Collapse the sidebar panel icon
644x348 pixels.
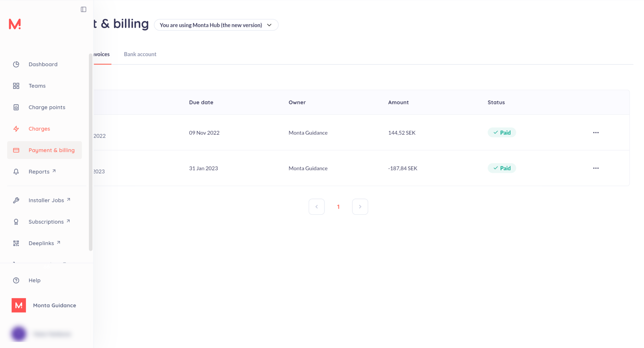(x=84, y=10)
